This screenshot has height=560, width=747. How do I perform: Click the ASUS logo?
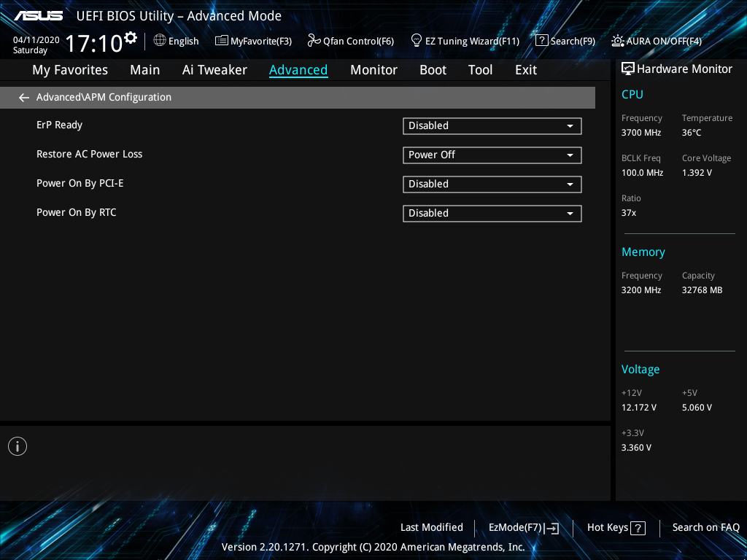[39, 16]
